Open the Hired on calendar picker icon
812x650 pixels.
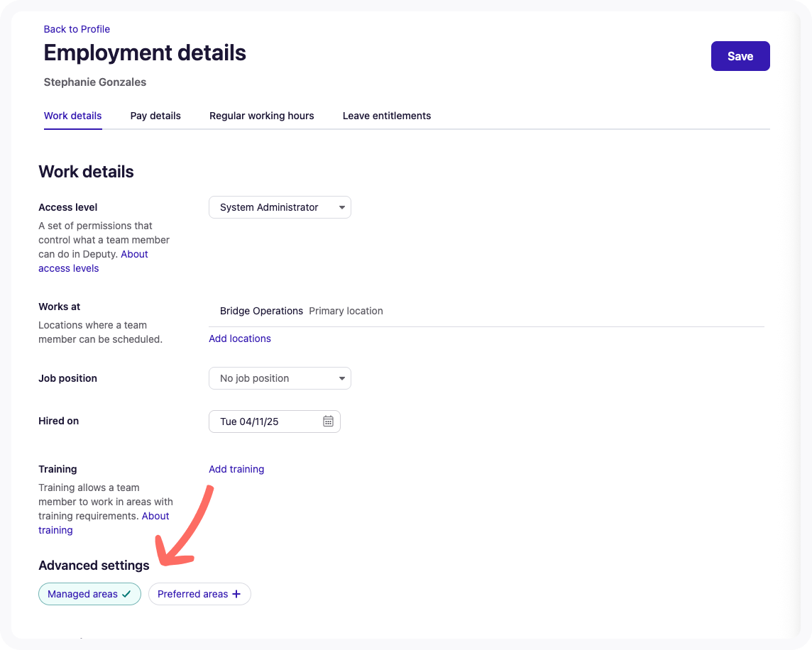[328, 421]
